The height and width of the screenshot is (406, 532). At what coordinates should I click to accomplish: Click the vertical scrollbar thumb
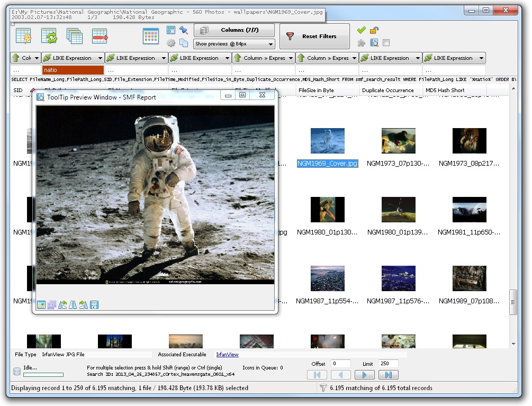(x=513, y=302)
